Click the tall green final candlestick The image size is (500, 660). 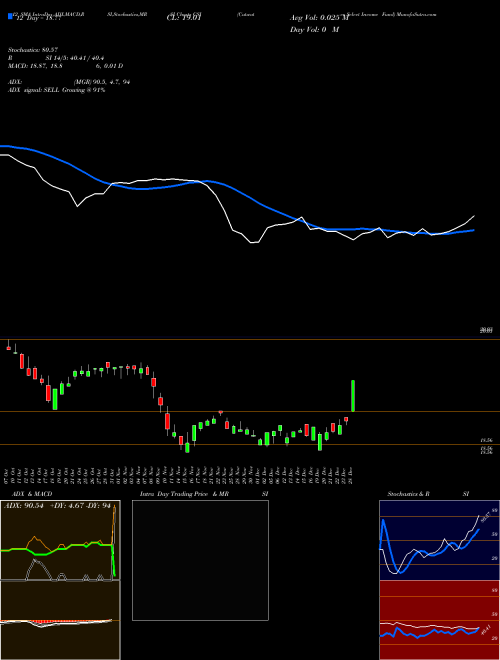[353, 396]
